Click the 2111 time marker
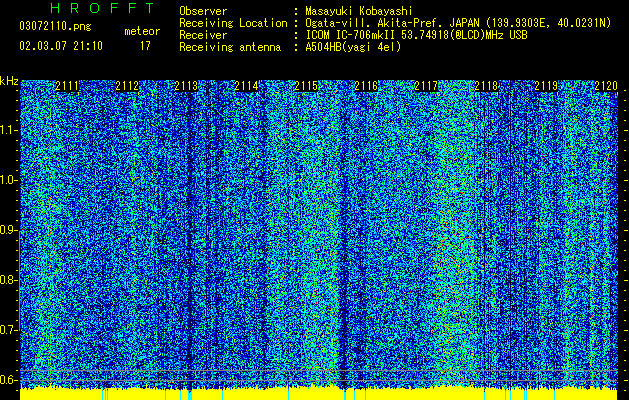 (67, 85)
